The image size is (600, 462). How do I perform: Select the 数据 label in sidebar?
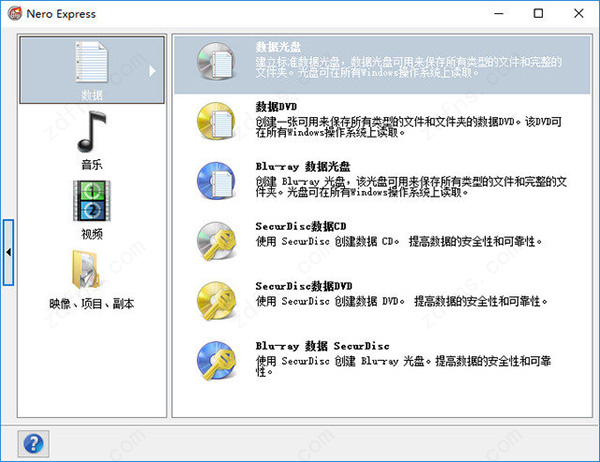click(x=92, y=95)
